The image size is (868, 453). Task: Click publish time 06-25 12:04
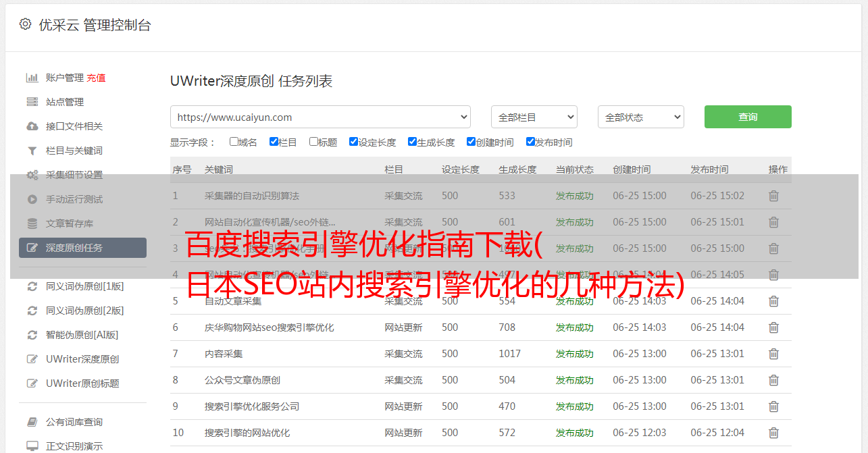717,433
